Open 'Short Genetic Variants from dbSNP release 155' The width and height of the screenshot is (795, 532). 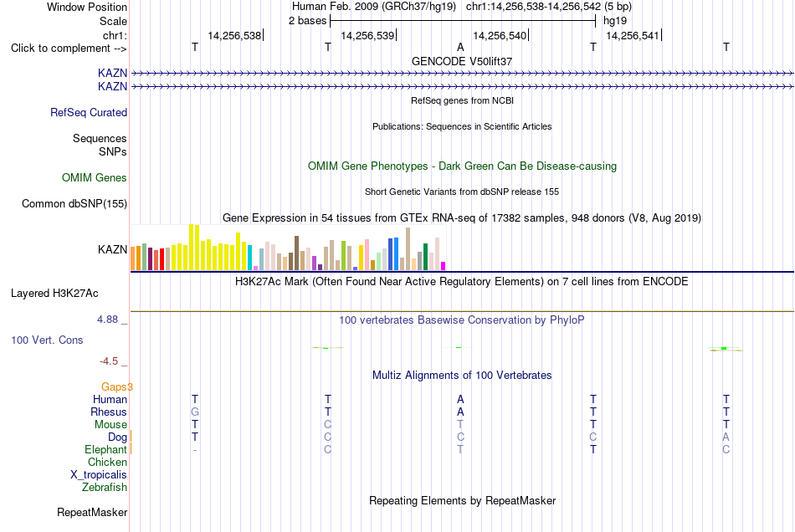click(x=462, y=192)
